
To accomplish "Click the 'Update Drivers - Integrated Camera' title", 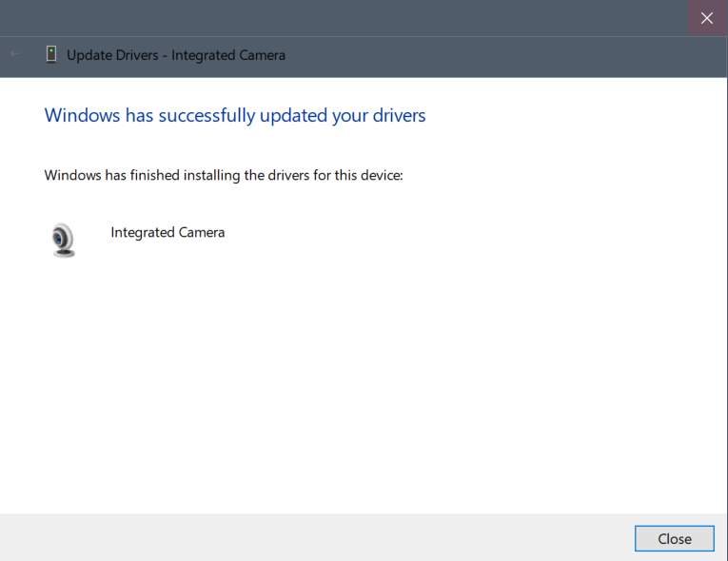I will tap(176, 55).
